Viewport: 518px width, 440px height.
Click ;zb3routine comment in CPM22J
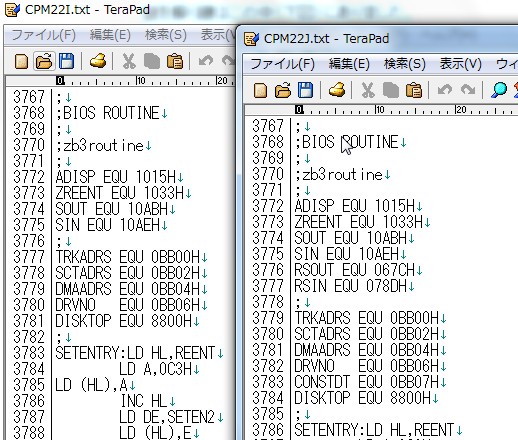[x=339, y=174]
